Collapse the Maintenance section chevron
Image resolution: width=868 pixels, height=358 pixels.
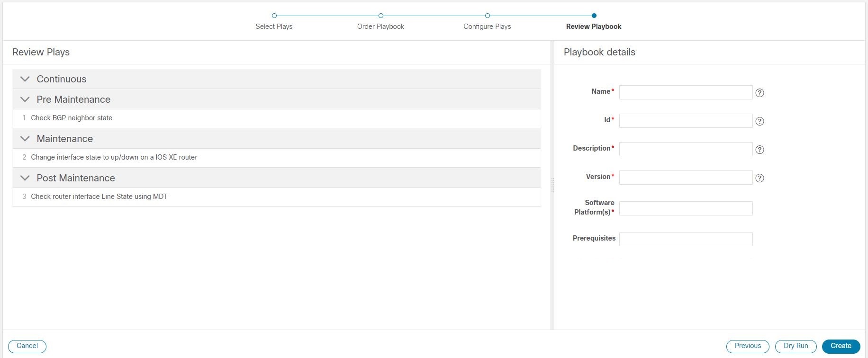25,139
